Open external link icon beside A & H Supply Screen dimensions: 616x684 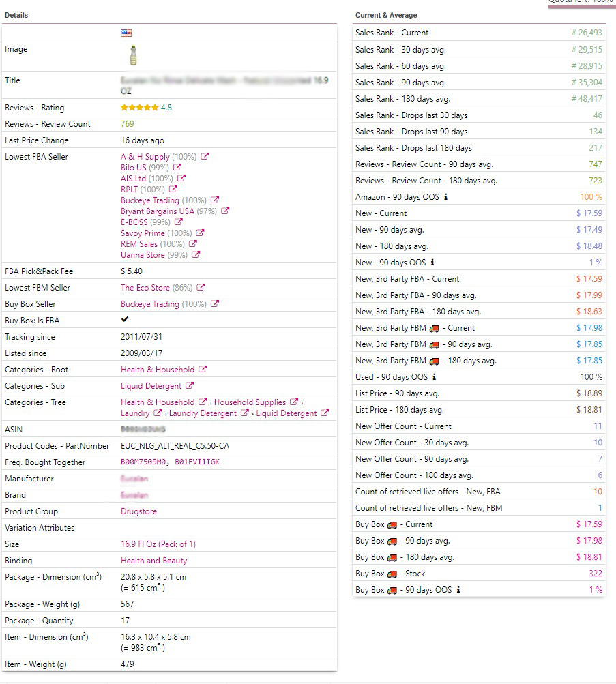click(205, 156)
